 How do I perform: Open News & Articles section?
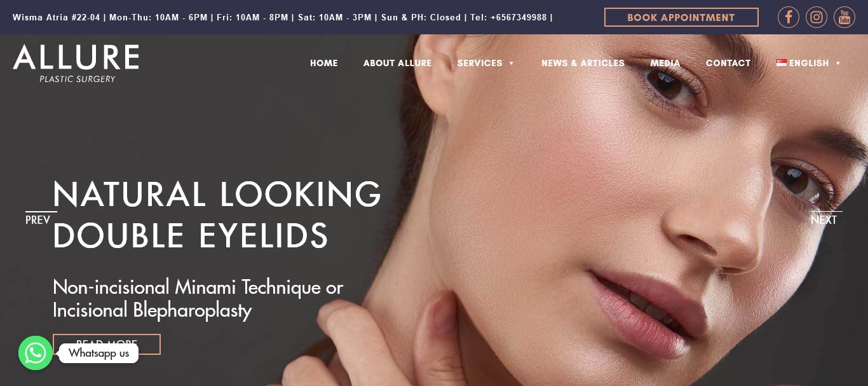pyautogui.click(x=583, y=63)
